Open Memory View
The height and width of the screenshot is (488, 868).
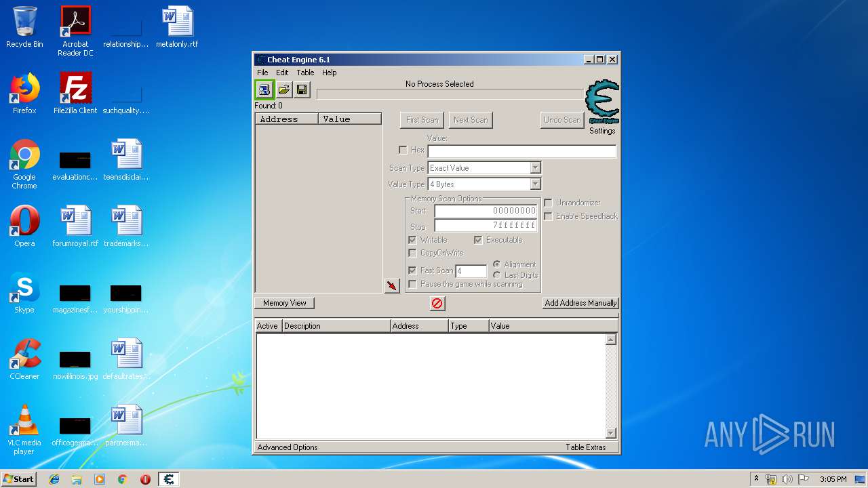(285, 303)
